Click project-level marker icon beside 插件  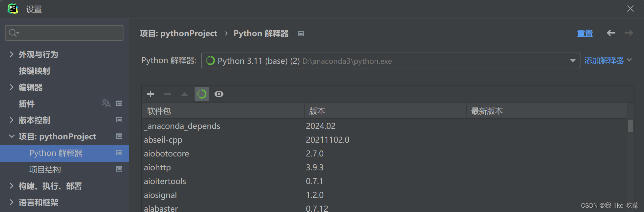119,103
